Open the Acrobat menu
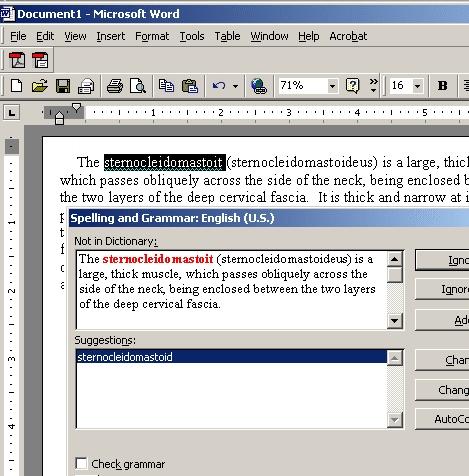469x476 pixels. click(348, 36)
